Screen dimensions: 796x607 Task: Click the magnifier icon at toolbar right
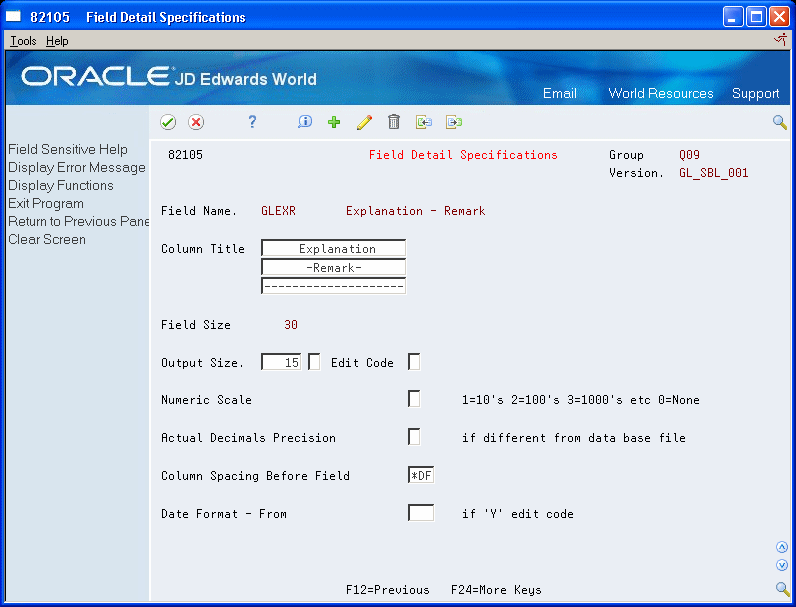tap(780, 122)
